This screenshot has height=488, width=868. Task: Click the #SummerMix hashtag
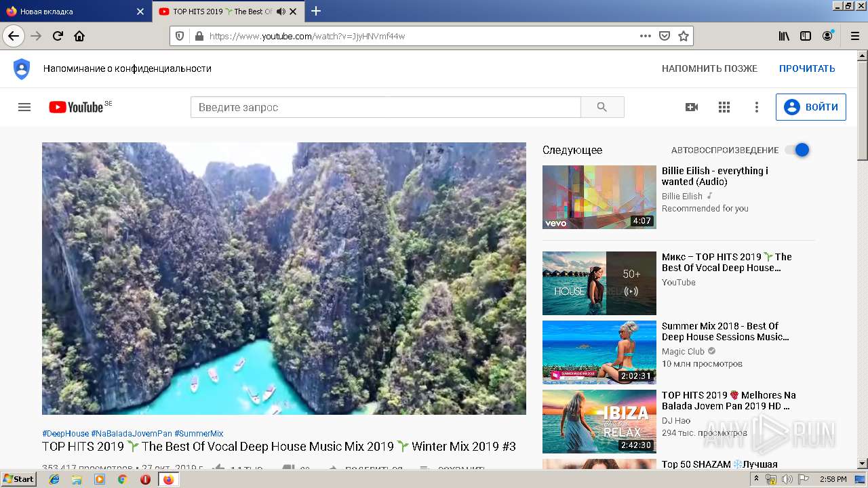pos(199,434)
